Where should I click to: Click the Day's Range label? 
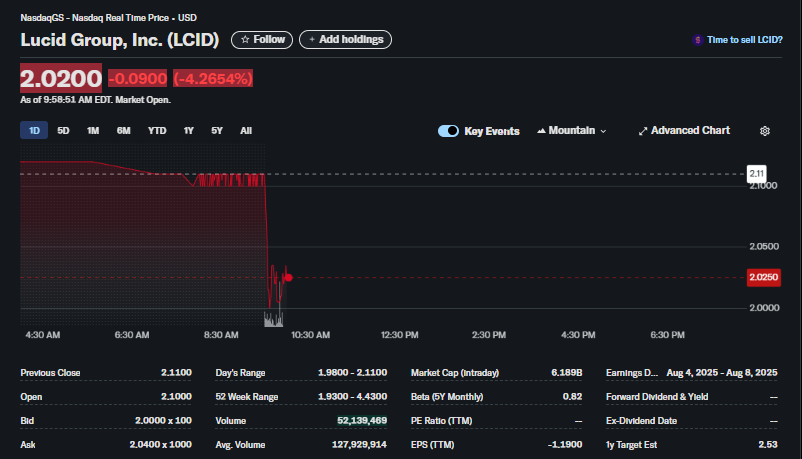[240, 373]
